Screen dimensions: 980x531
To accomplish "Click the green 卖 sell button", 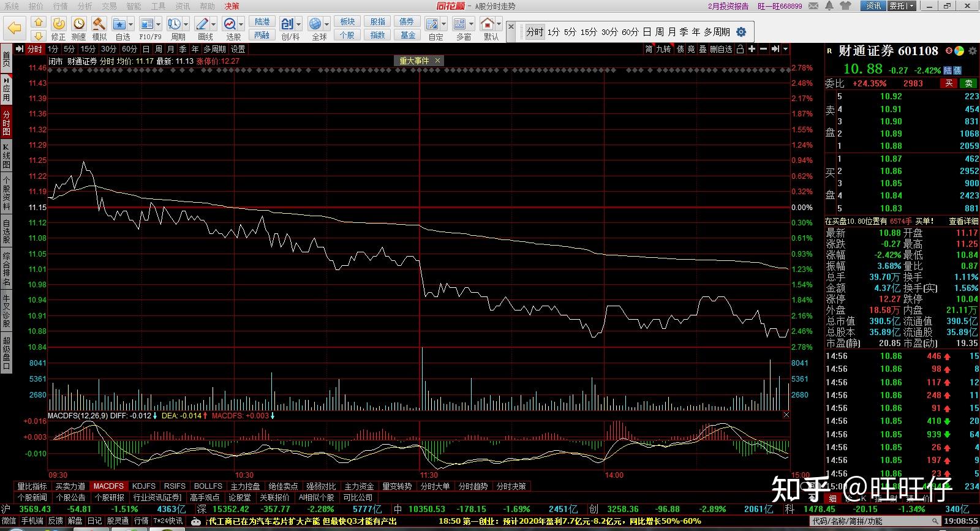I will click(968, 83).
